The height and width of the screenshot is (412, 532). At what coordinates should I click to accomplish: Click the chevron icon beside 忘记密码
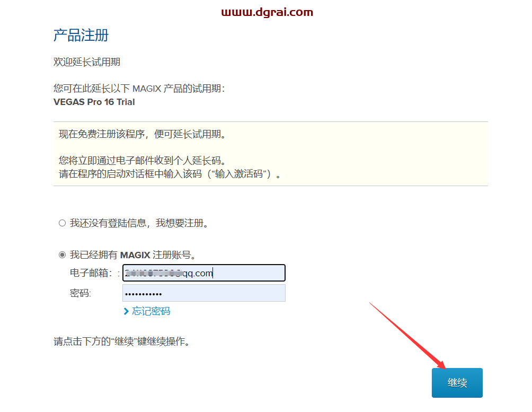pos(126,311)
